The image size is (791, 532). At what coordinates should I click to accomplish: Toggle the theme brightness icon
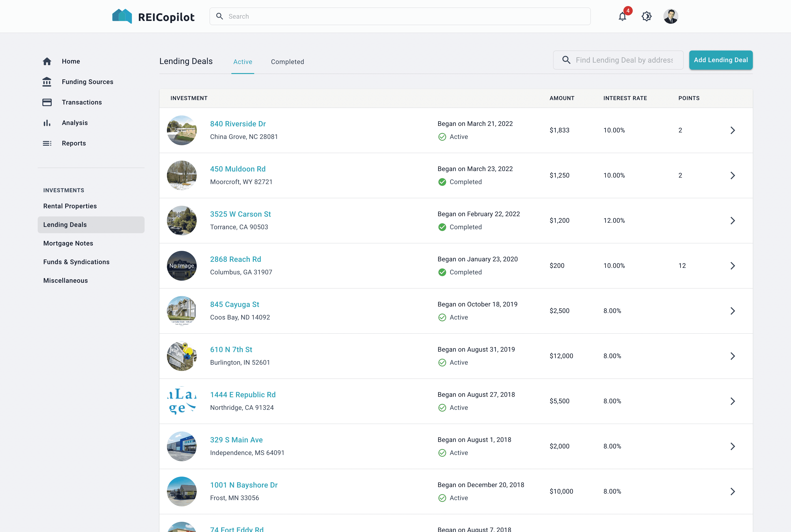click(646, 16)
